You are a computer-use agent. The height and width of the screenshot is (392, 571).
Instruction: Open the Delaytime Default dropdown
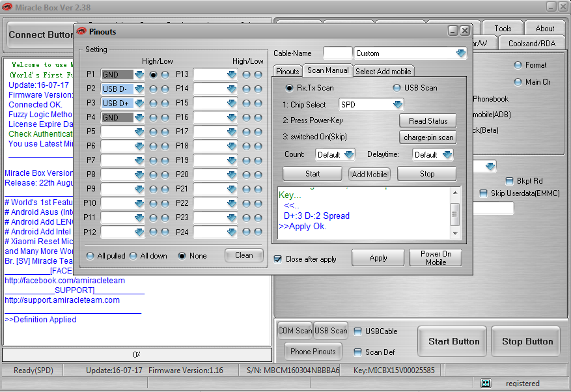point(447,154)
